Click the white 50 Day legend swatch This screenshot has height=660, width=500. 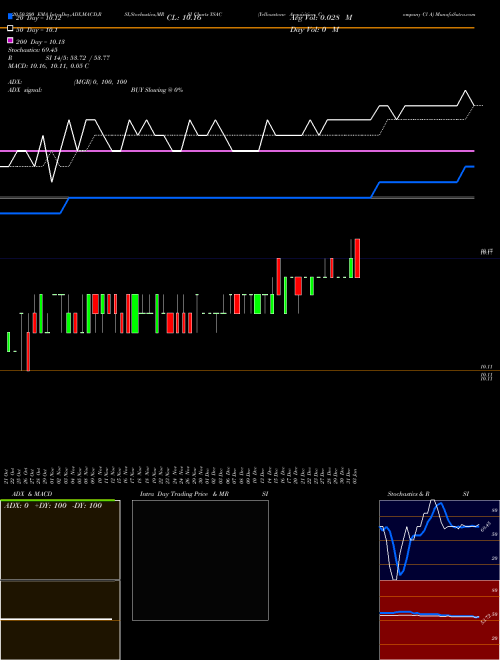[10, 28]
